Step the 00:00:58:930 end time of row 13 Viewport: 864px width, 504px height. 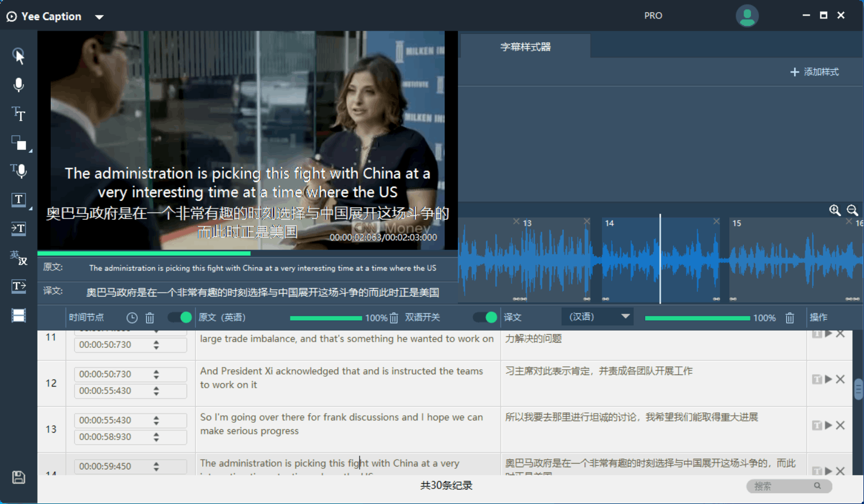click(156, 437)
